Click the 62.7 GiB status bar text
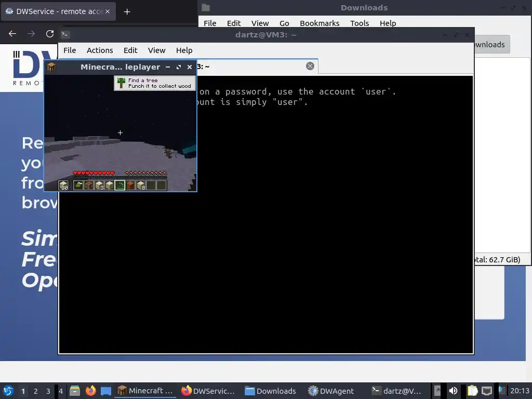The image size is (532, 399). pyautogui.click(x=497, y=260)
